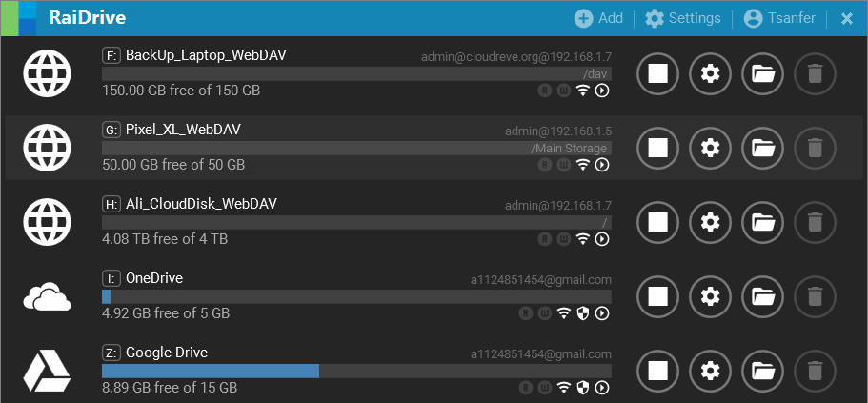
Task: Stop the OneDrive drive connection
Action: (657, 296)
